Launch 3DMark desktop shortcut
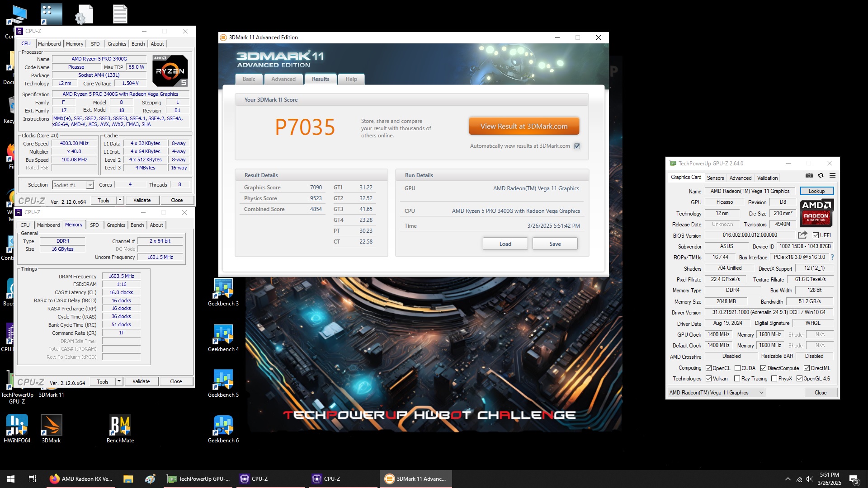868x488 pixels. [51, 429]
